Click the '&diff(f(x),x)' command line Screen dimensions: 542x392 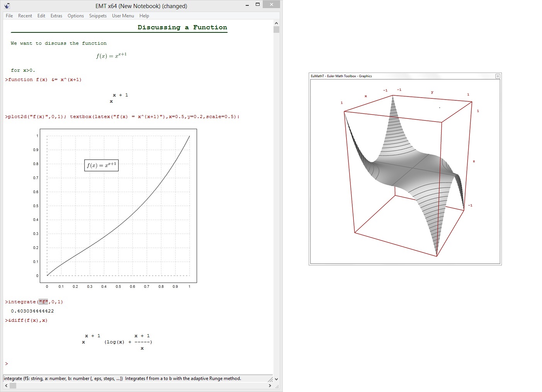point(26,320)
